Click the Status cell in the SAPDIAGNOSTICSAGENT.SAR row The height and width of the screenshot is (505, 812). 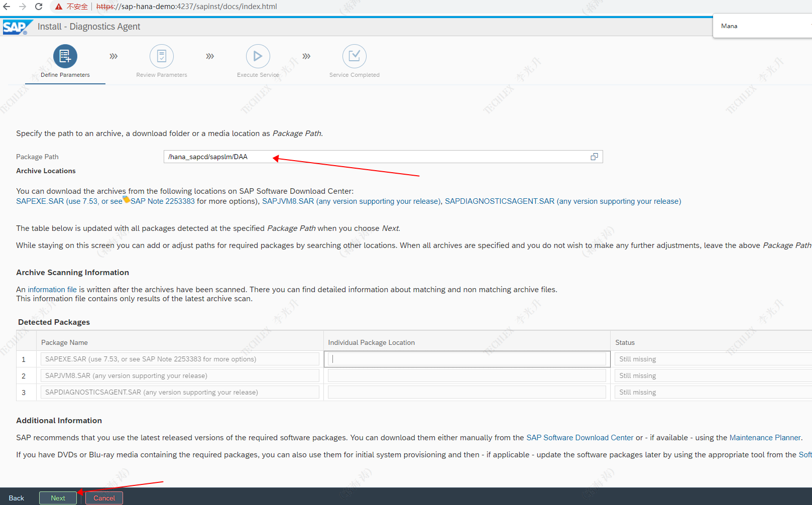[713, 392]
